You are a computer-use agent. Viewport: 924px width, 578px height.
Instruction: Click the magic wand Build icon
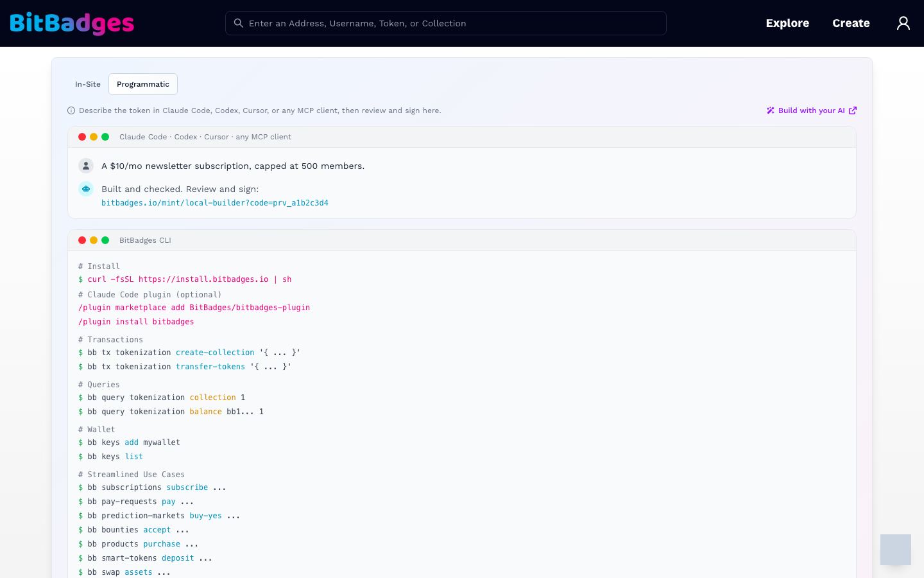(x=771, y=110)
